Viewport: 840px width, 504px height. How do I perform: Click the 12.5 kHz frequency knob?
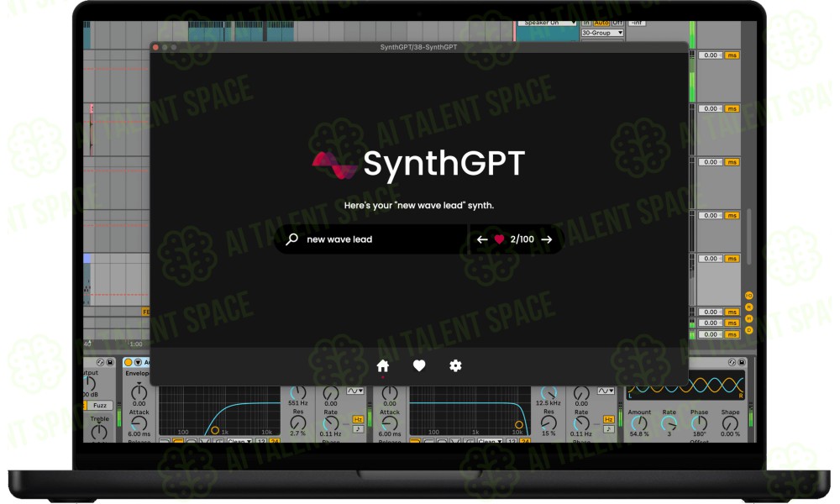pyautogui.click(x=549, y=392)
